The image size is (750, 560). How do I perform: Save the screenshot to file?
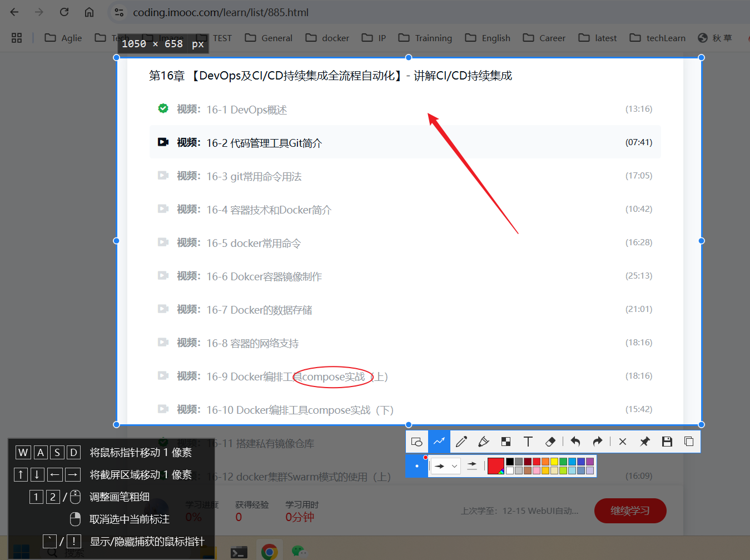coord(667,442)
